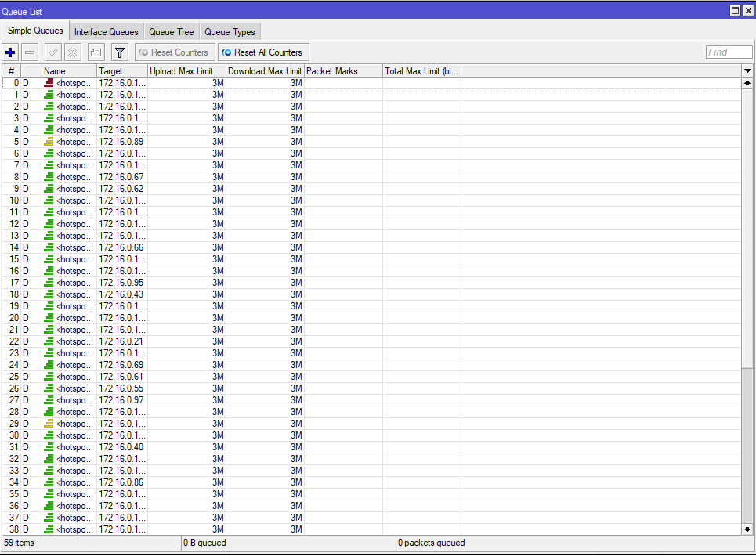Maximize the Queue List window
The width and height of the screenshot is (756, 556).
coord(735,11)
